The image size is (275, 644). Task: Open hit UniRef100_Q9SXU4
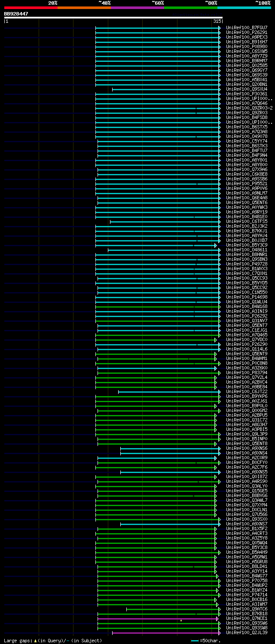tap(247, 89)
